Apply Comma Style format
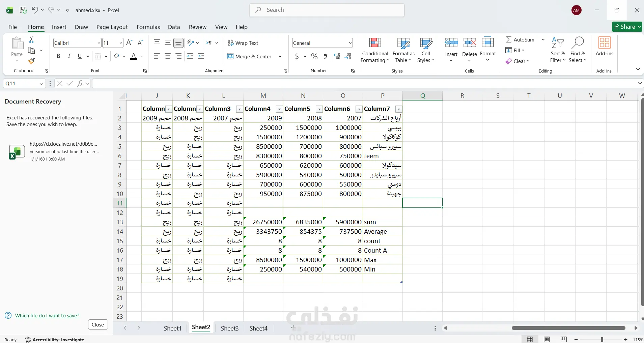This screenshot has width=644, height=343. coord(325,56)
